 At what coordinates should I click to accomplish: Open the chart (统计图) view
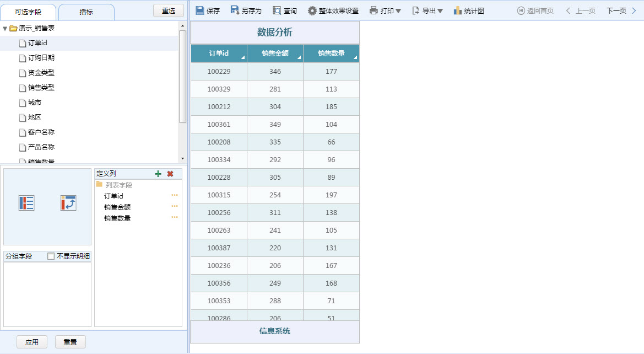(458, 10)
